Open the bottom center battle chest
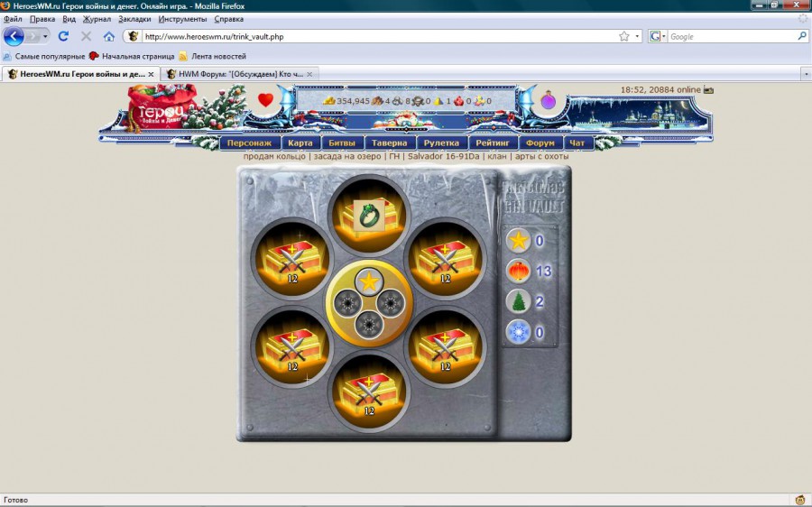This screenshot has height=507, width=812. point(368,393)
